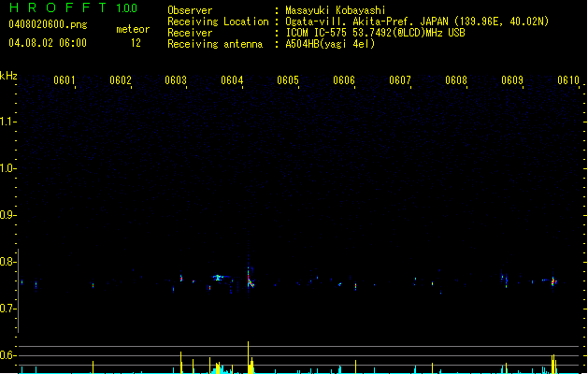Click the 0.9 kHz axis label
The image size is (588, 374).
point(7,215)
